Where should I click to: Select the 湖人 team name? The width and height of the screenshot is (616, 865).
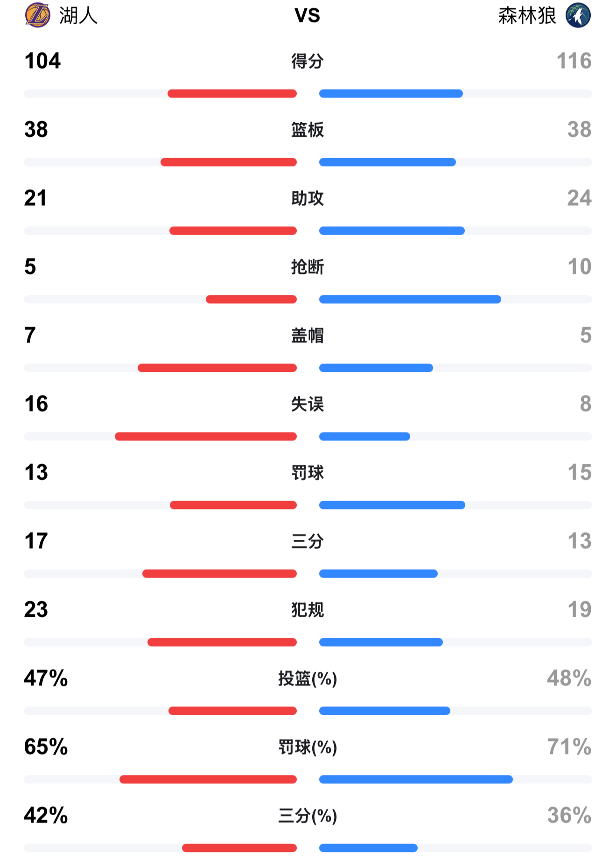(x=78, y=16)
